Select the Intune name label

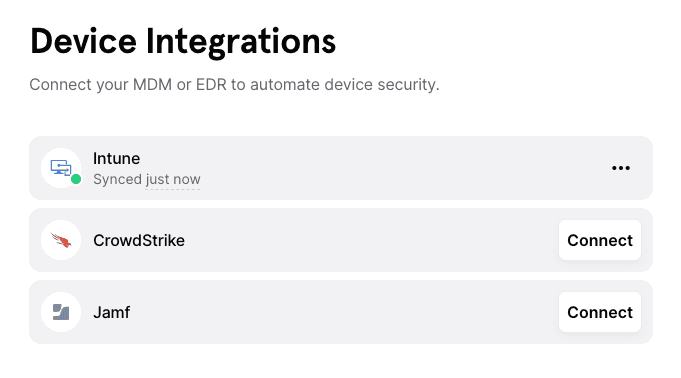[x=116, y=159]
